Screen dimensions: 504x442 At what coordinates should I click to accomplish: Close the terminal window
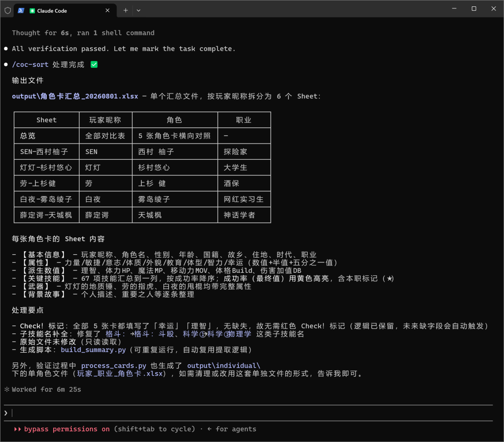coord(494,9)
